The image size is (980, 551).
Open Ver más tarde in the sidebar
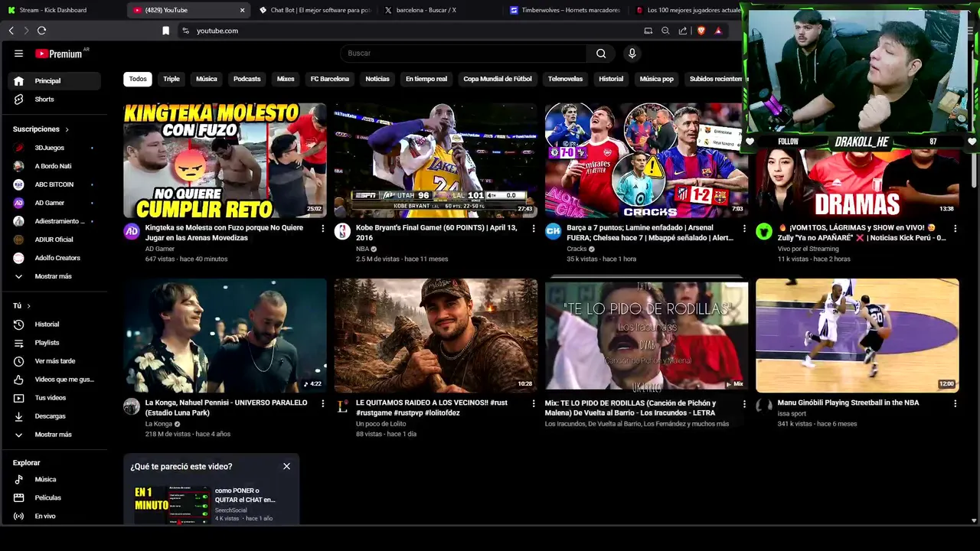pyautogui.click(x=54, y=361)
